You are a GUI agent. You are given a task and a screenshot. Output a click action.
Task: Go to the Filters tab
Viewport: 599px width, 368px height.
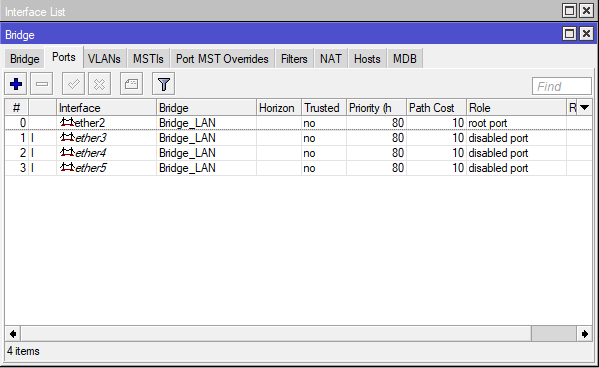294,59
